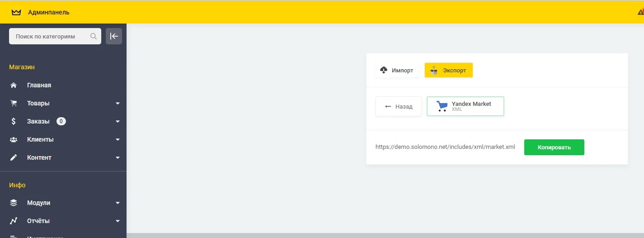Expand the Заказы submenu arrow

118,122
